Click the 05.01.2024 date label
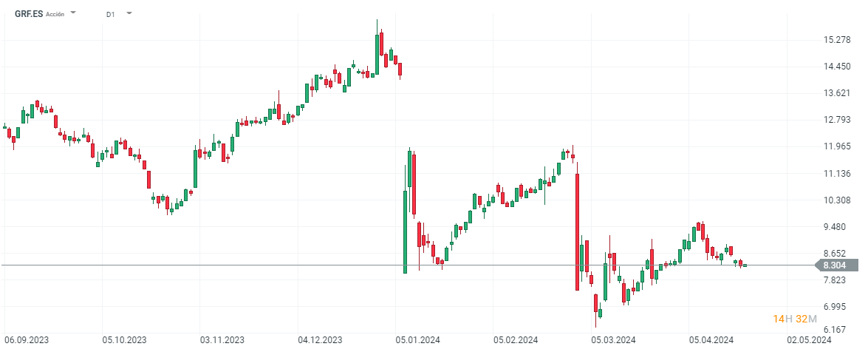Screen dimensions: 868x352 point(418,340)
